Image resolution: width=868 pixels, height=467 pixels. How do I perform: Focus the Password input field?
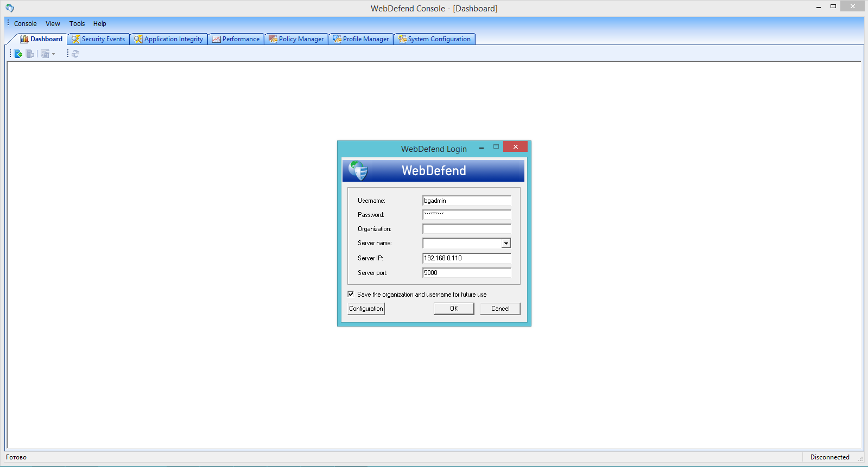pyautogui.click(x=467, y=215)
